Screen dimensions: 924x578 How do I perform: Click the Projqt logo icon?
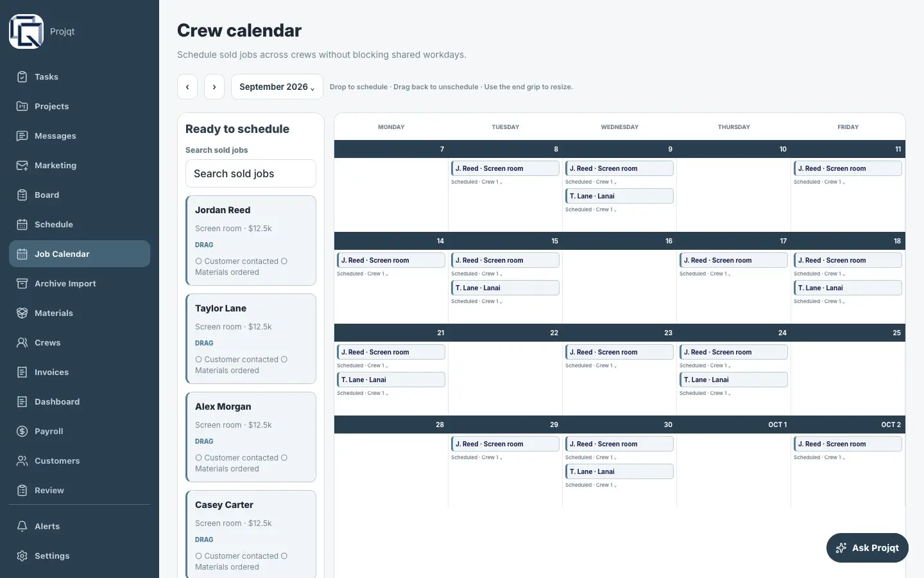point(26,31)
